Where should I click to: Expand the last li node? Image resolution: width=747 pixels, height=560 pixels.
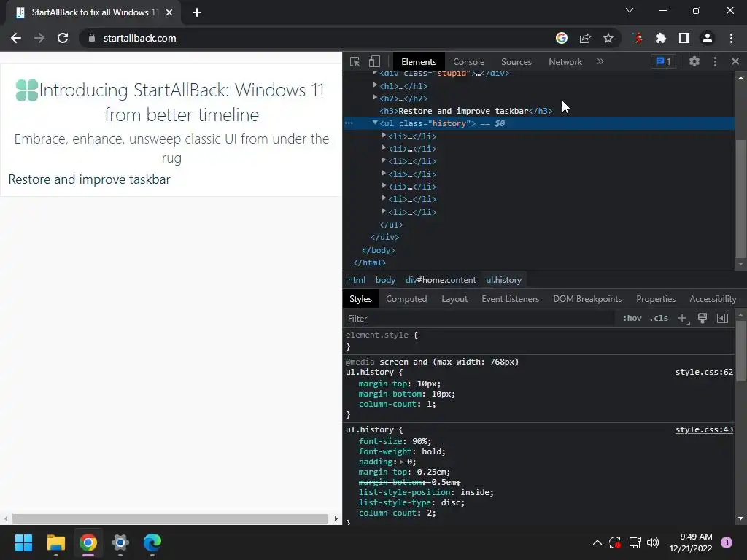click(384, 211)
